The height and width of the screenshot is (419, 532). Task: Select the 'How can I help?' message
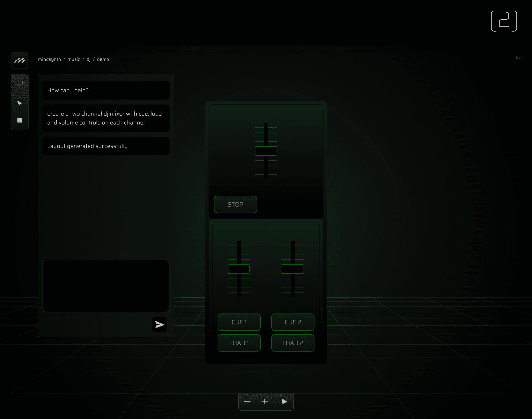click(x=106, y=90)
